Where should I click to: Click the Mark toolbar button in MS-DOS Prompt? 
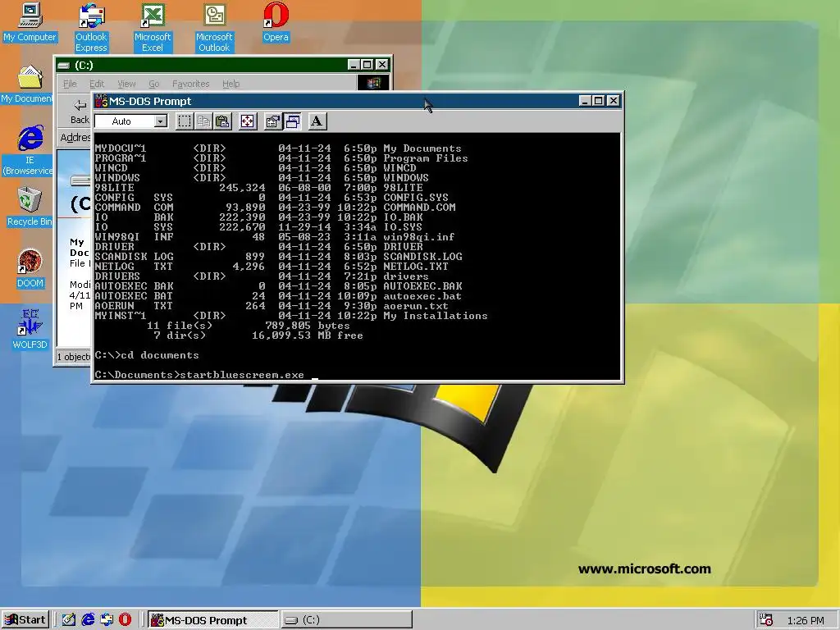coord(185,121)
